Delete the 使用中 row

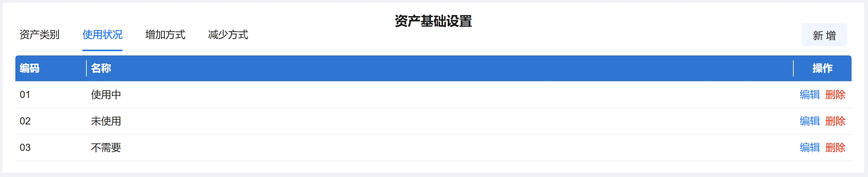(835, 95)
